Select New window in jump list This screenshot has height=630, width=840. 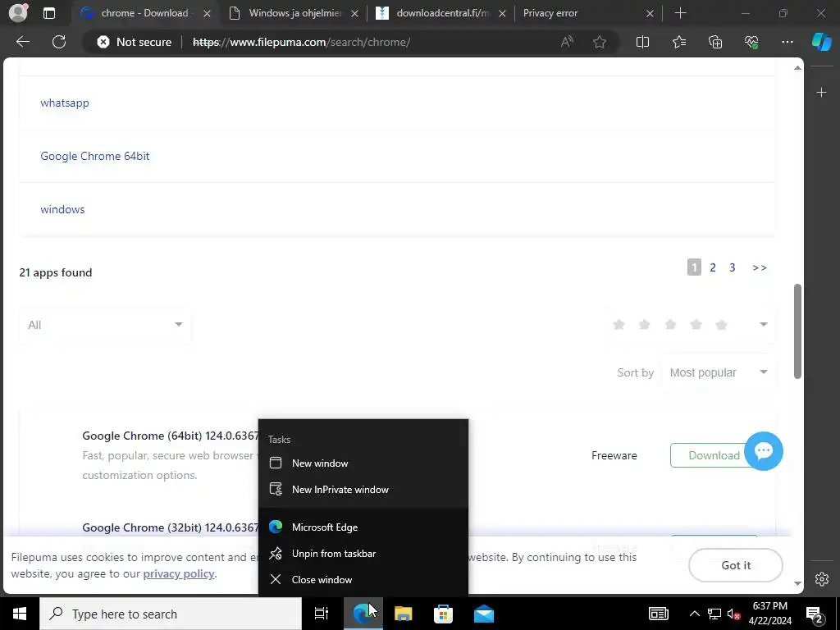(363, 463)
